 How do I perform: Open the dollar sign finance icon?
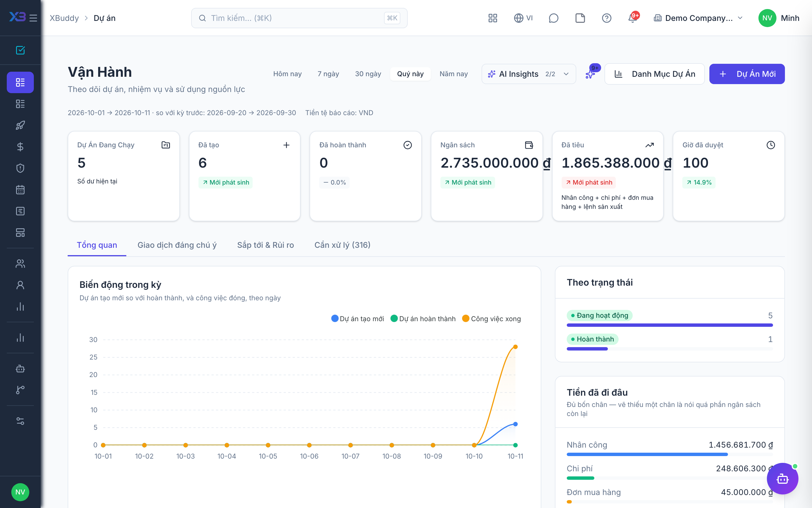[20, 147]
